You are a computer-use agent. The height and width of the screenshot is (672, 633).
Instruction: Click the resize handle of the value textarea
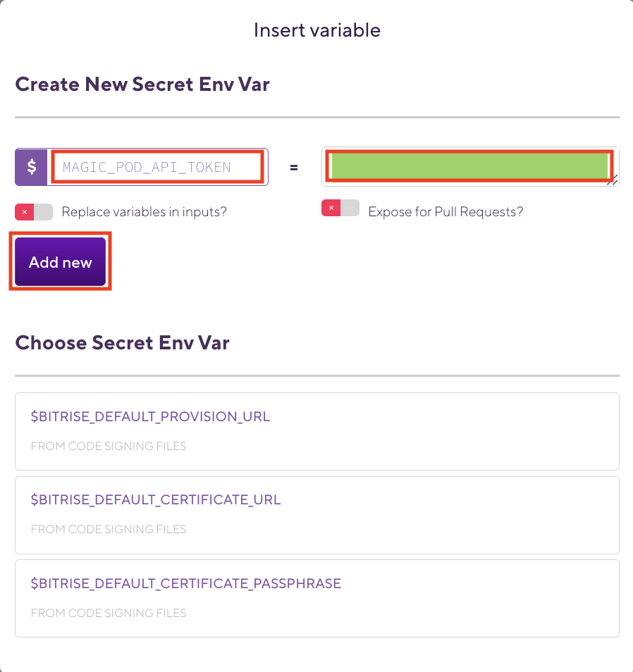[x=610, y=181]
